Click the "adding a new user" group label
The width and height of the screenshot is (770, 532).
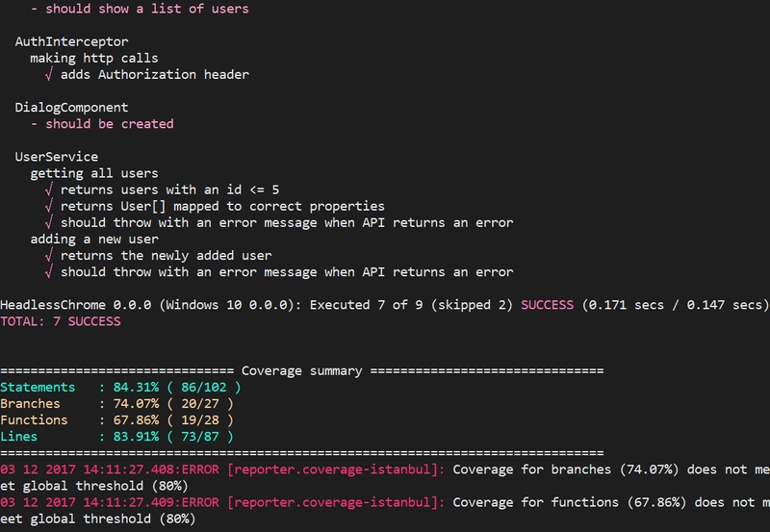click(94, 239)
